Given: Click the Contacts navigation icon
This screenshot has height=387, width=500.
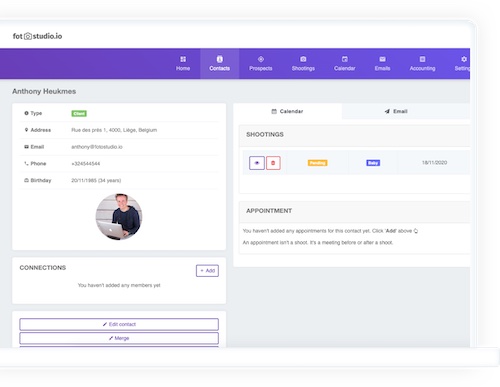Looking at the screenshot, I should [220, 59].
